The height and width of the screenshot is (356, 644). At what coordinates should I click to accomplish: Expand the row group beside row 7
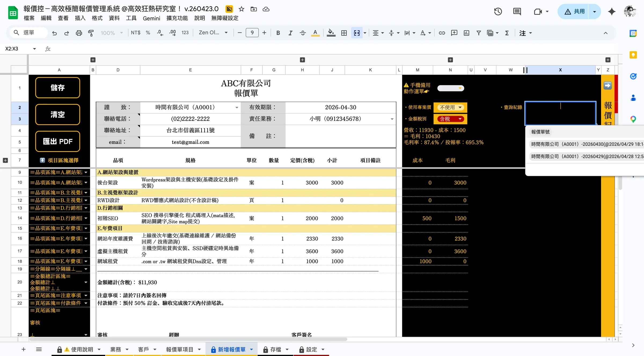click(x=5, y=160)
